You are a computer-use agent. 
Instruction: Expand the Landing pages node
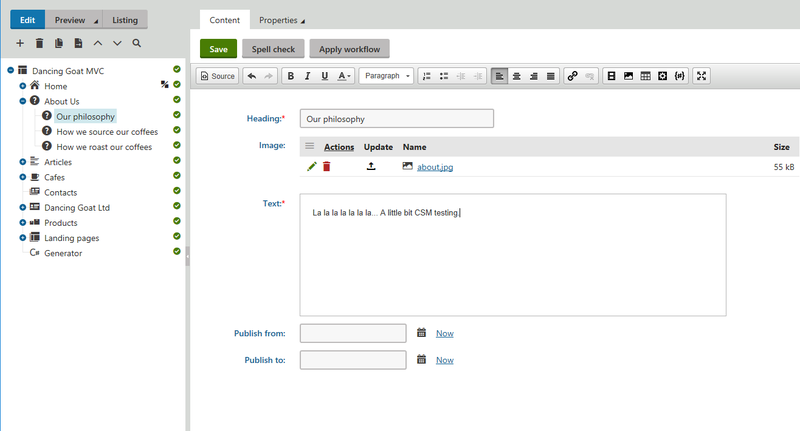pyautogui.click(x=22, y=238)
